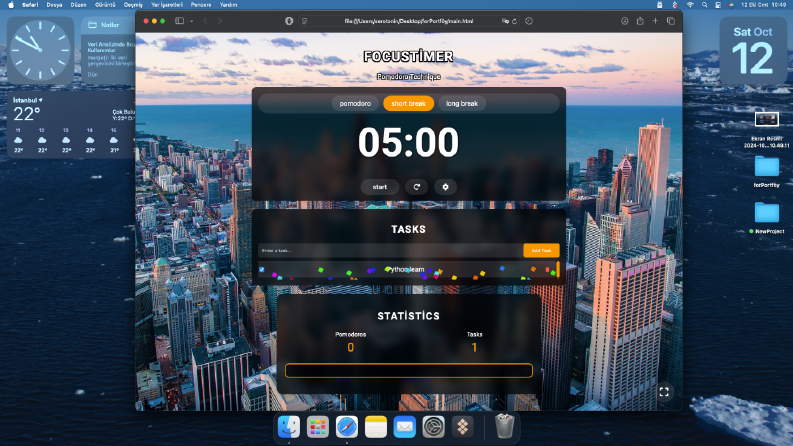
Task: Click the Pomodoros count value 0
Action: point(350,347)
